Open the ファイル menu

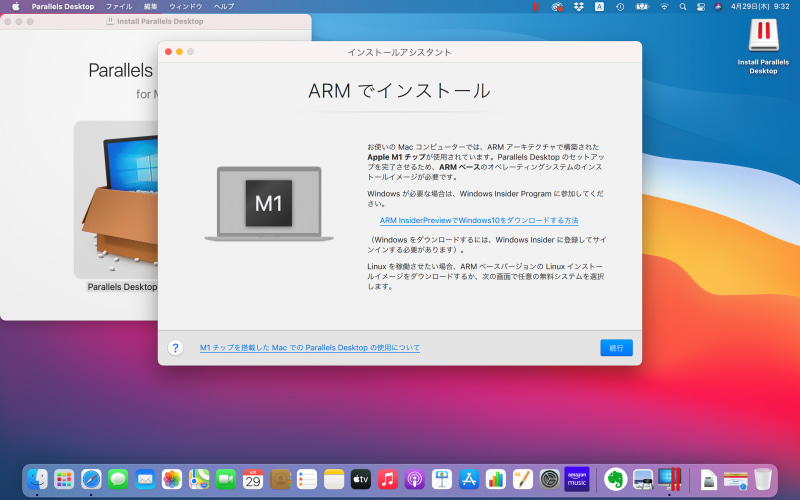119,7
